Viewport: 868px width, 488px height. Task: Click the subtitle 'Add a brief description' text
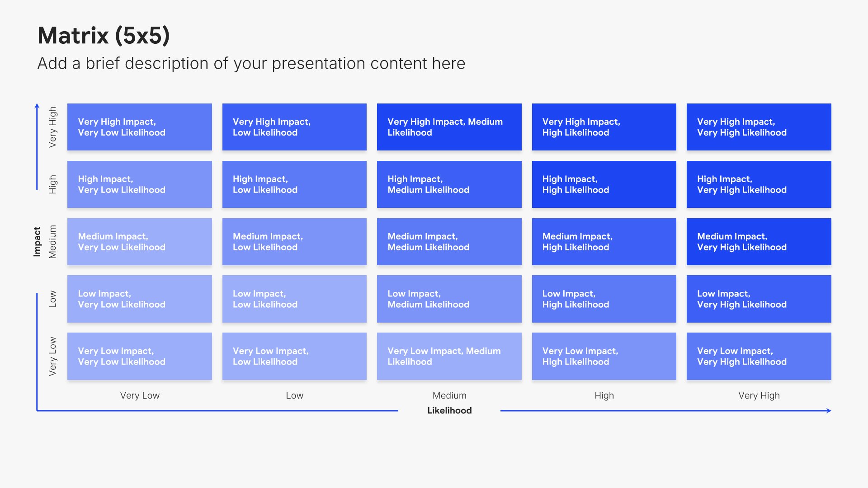point(251,64)
